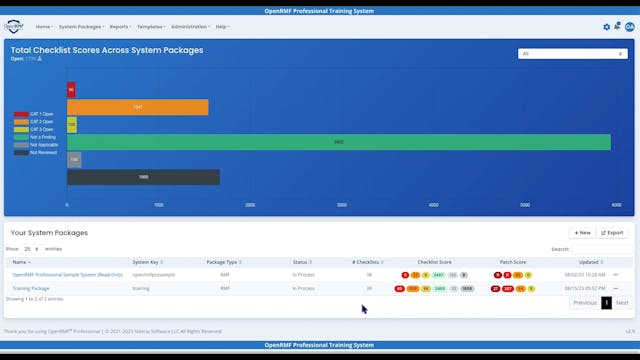Expand the Administration menu
This screenshot has width=640, height=360.
pyautogui.click(x=191, y=27)
